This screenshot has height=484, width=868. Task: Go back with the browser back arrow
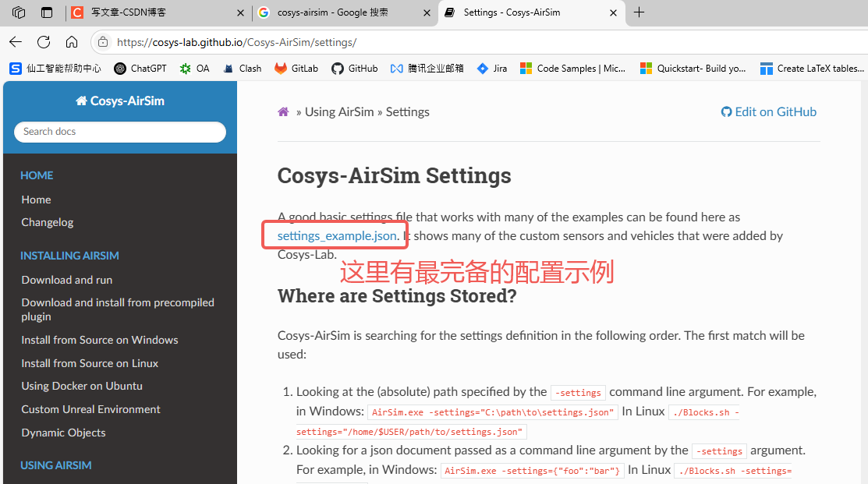(x=16, y=42)
